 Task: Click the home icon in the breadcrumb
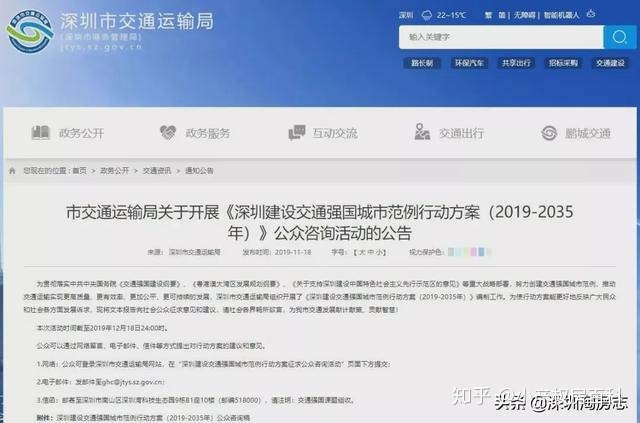click(12, 171)
